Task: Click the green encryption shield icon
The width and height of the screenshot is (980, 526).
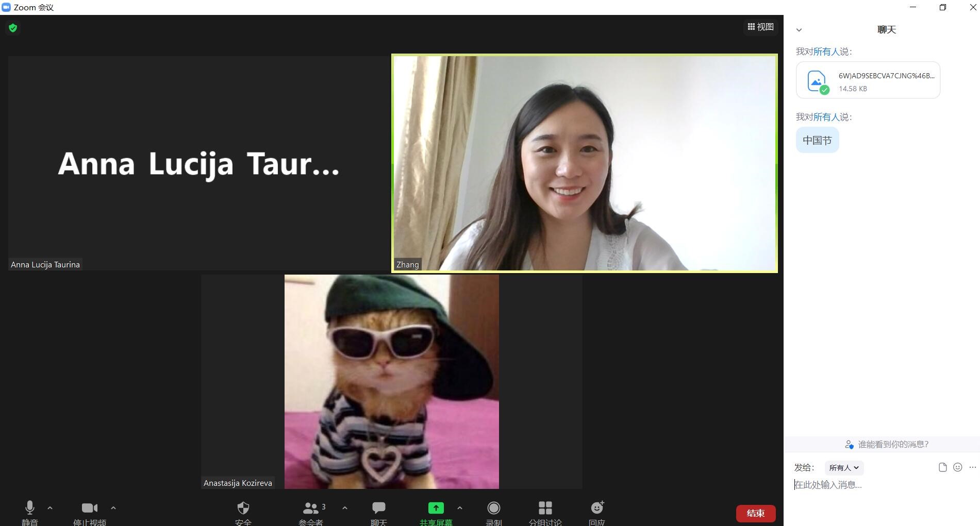Action: pos(13,28)
